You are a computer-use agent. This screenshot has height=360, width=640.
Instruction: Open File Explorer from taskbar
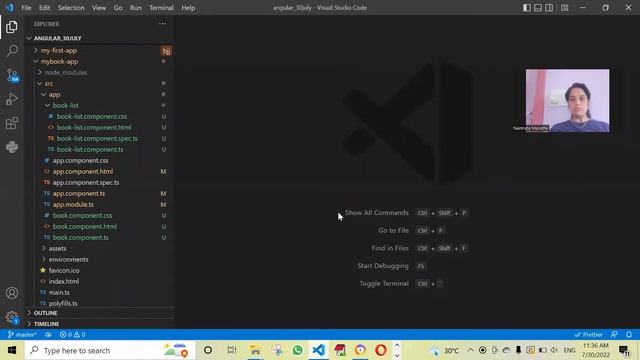(256, 350)
